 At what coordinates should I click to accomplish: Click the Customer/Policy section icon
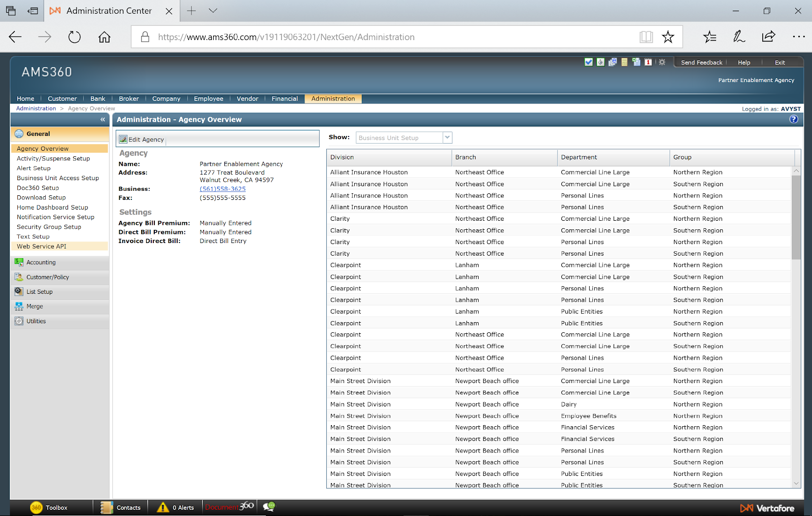[19, 277]
